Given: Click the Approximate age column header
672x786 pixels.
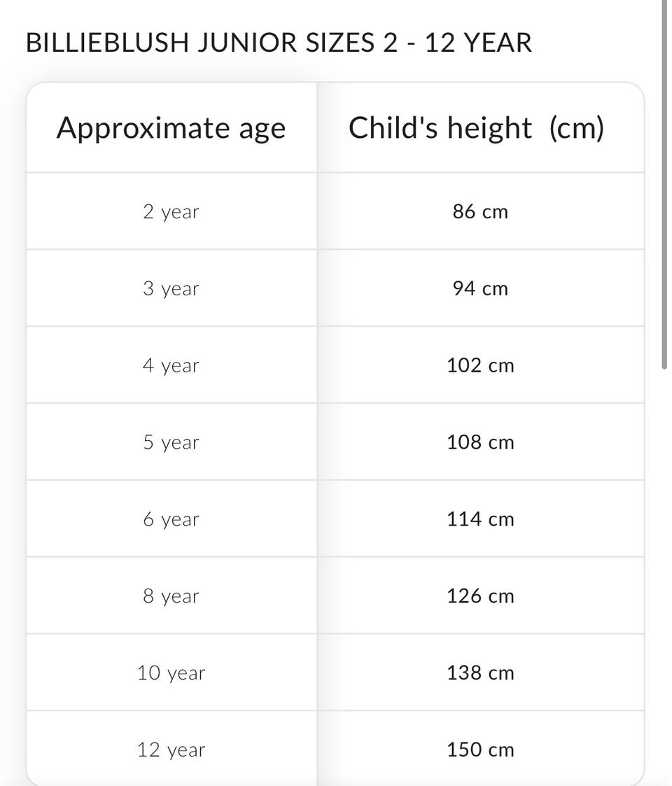Looking at the screenshot, I should [x=171, y=128].
